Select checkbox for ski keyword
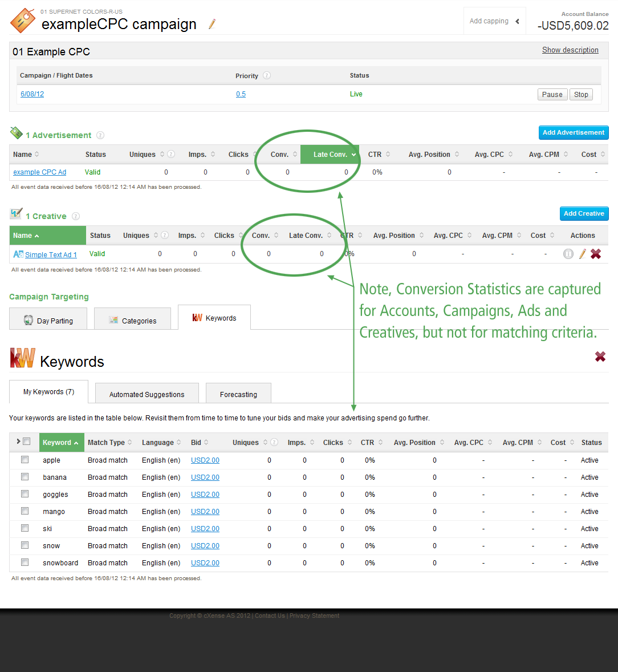This screenshot has height=672, width=618. point(25,528)
